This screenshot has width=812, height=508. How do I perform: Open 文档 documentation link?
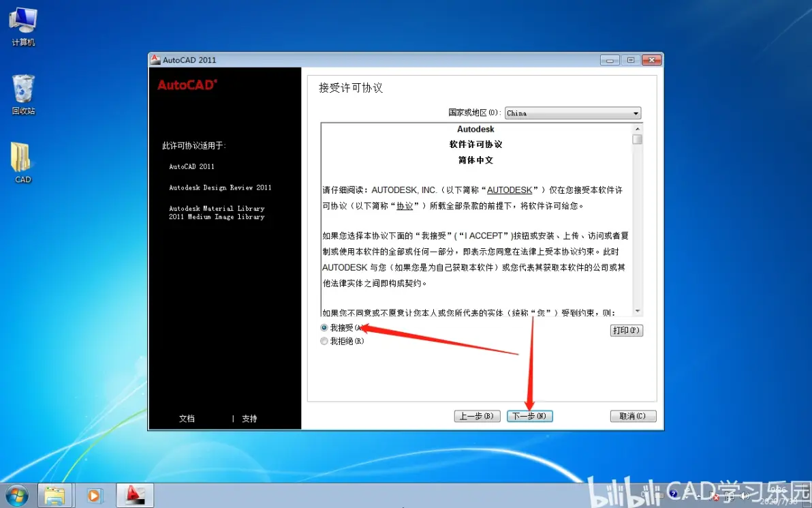tap(187, 418)
